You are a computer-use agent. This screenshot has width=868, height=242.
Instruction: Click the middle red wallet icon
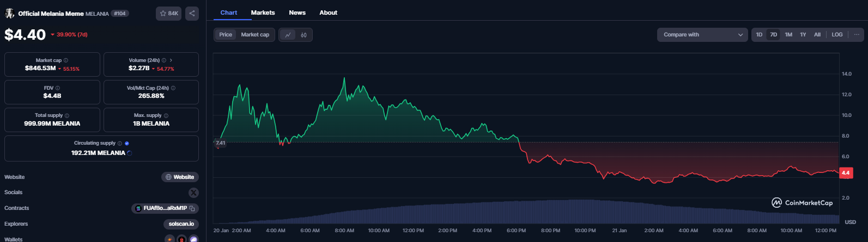(x=181, y=239)
